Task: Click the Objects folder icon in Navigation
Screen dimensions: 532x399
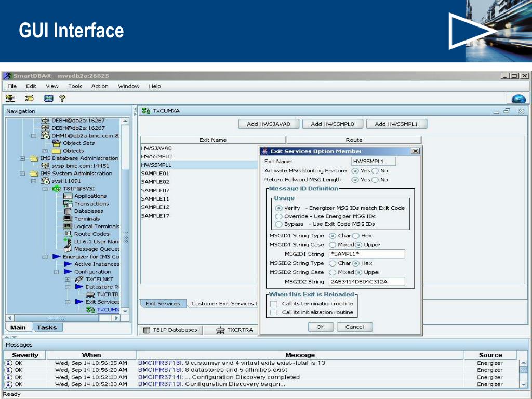Action: coord(56,151)
